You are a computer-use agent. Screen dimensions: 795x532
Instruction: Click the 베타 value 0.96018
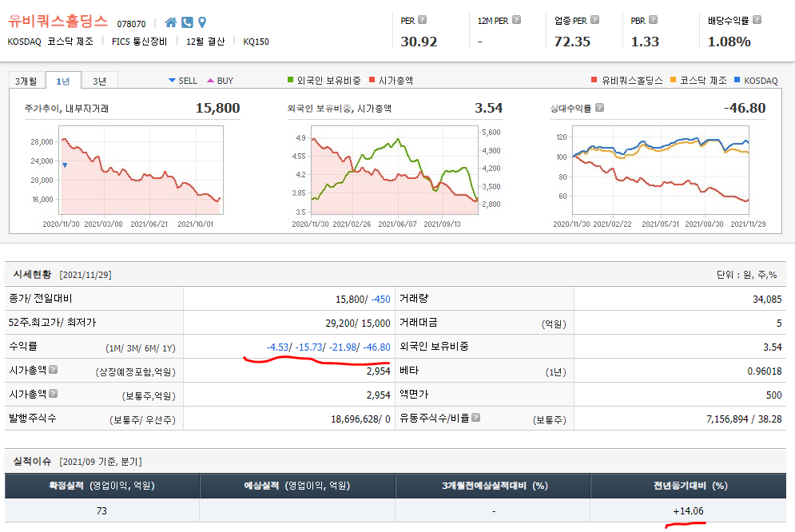(765, 371)
